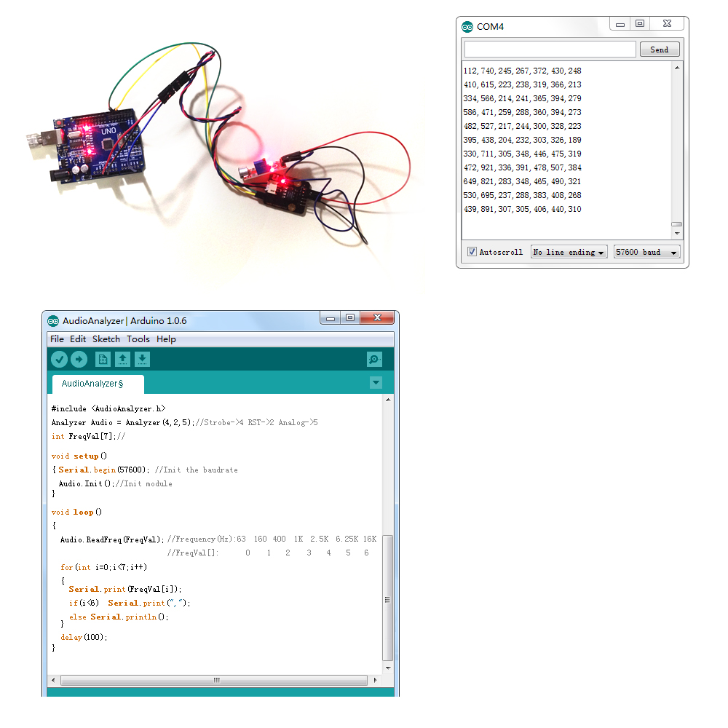Open the File menu

pos(57,339)
